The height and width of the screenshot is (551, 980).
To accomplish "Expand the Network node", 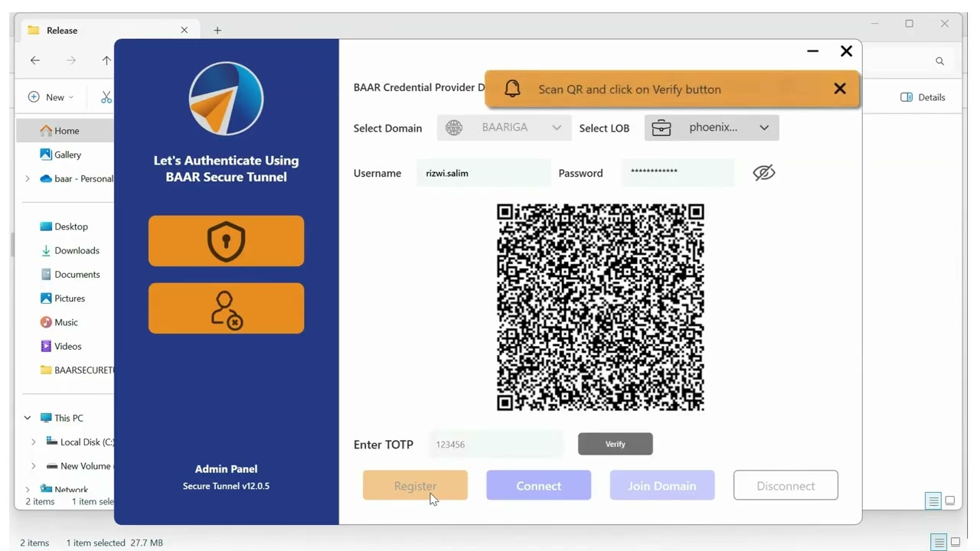I will pyautogui.click(x=28, y=490).
